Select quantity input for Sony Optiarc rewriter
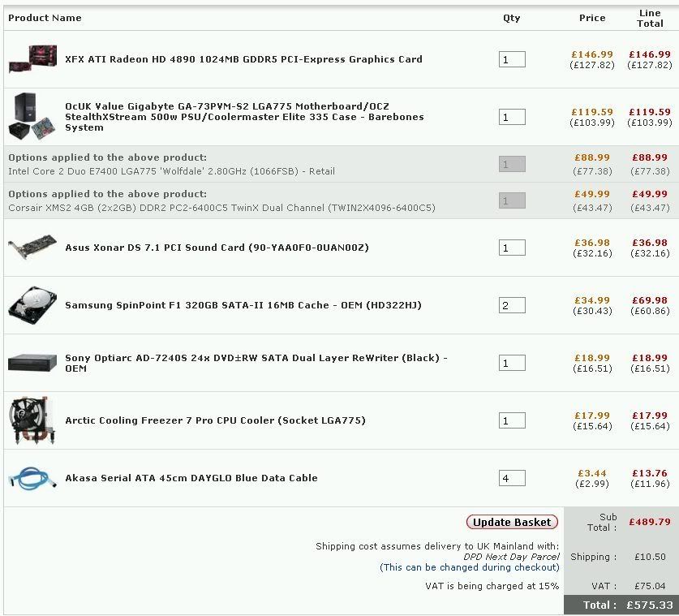Screen dimensions: 679x616 (512, 363)
